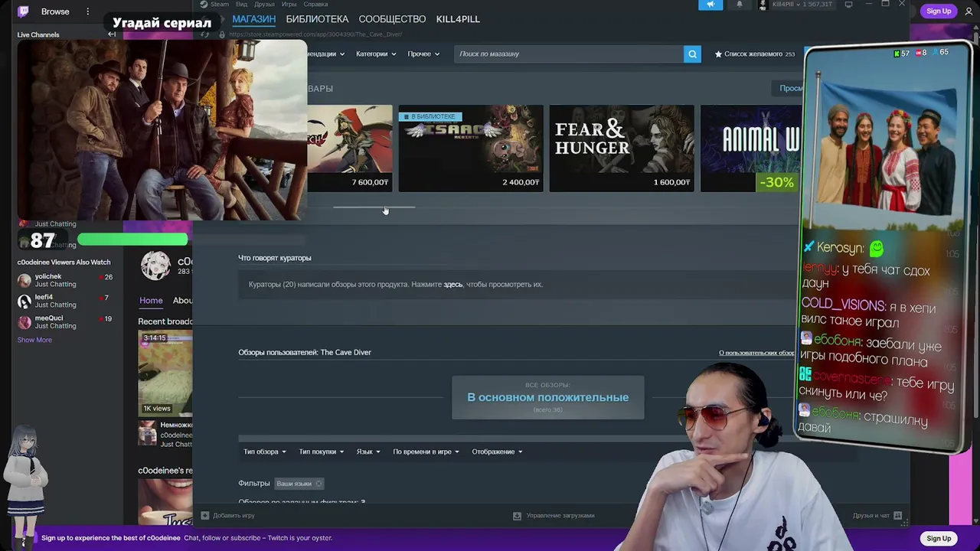Click the Add Game plus icon

(204, 515)
